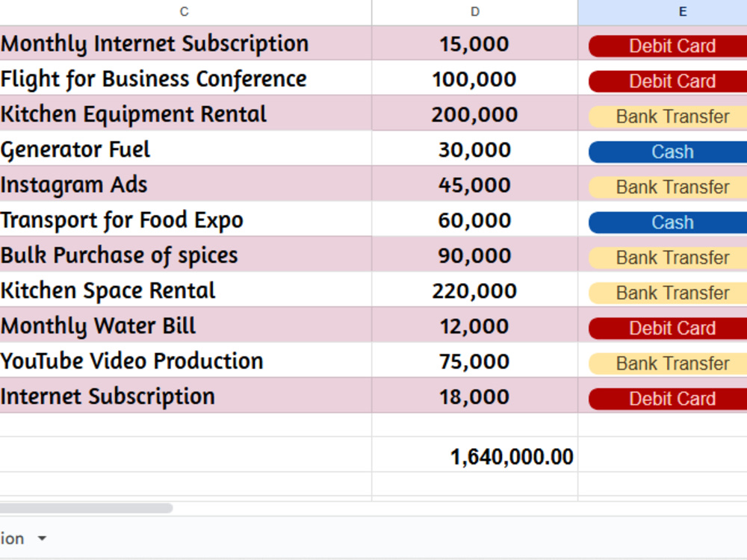
Task: Click the 12,000 amount cell
Action: pos(474,325)
